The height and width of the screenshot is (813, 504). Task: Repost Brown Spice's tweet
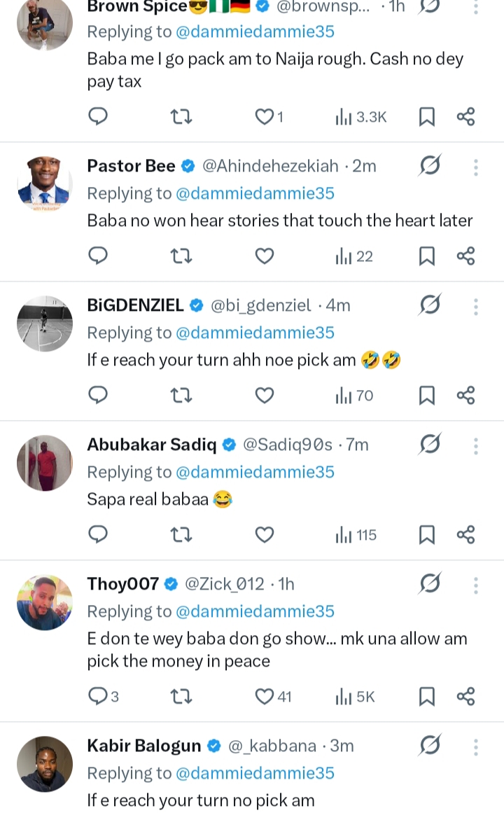coord(181,117)
